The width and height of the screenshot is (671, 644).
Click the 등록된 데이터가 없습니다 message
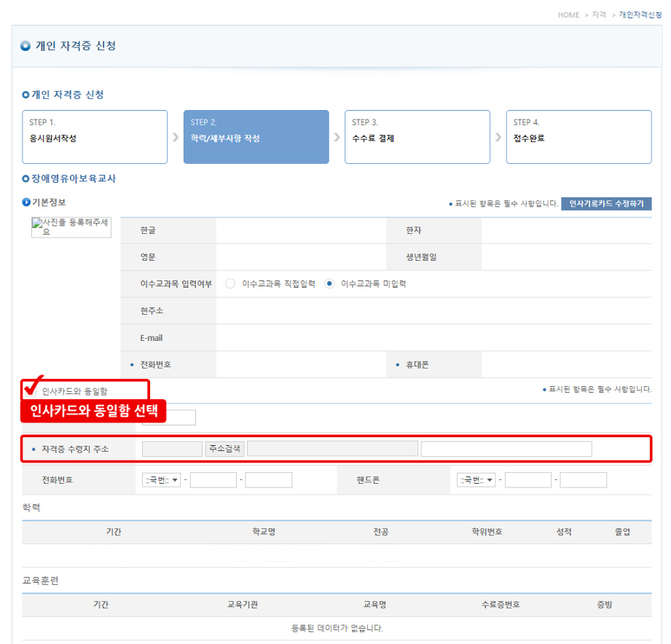(337, 628)
